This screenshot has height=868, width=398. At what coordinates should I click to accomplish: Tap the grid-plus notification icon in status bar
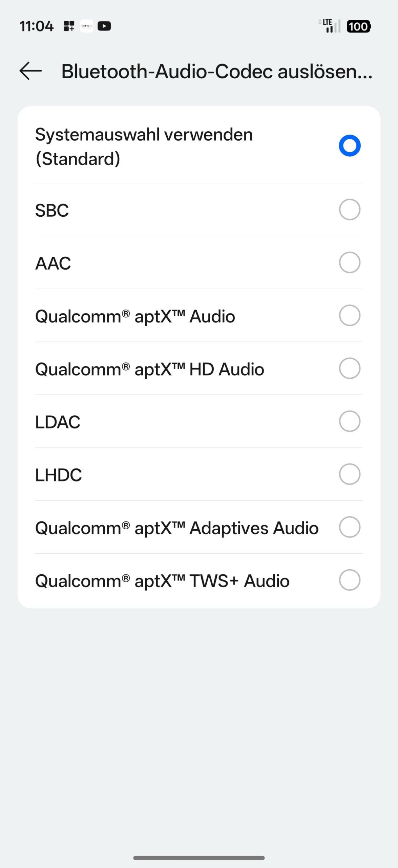pyautogui.click(x=69, y=26)
